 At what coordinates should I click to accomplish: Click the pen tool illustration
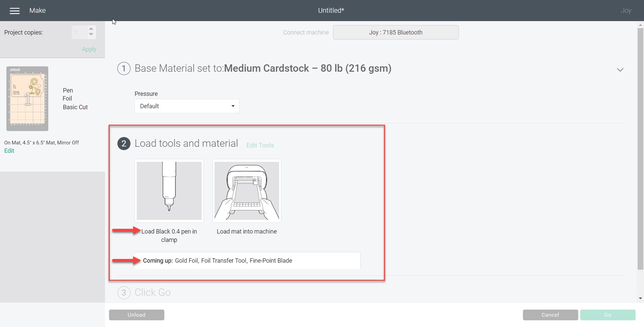click(169, 191)
